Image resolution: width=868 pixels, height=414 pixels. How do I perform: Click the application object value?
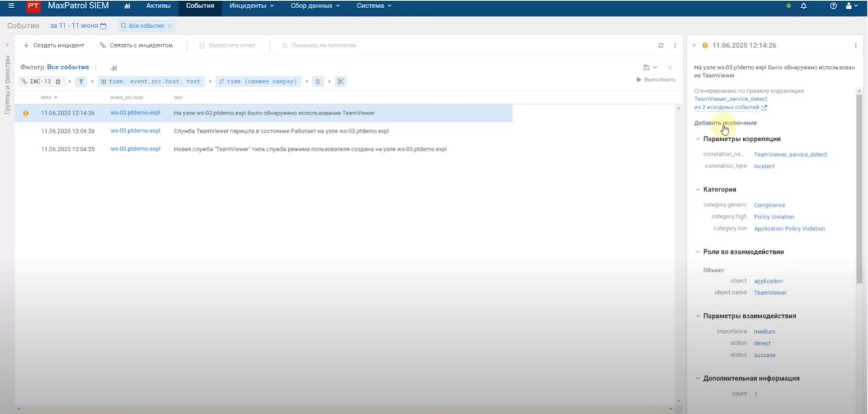(768, 281)
